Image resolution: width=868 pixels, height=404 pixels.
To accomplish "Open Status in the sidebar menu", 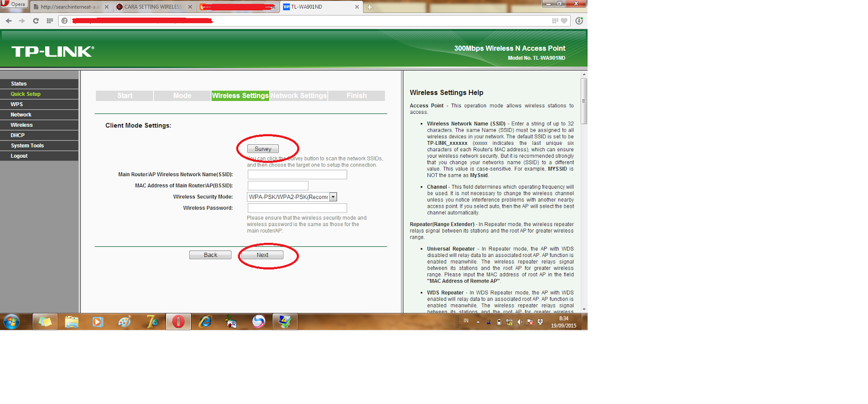I will tap(39, 84).
